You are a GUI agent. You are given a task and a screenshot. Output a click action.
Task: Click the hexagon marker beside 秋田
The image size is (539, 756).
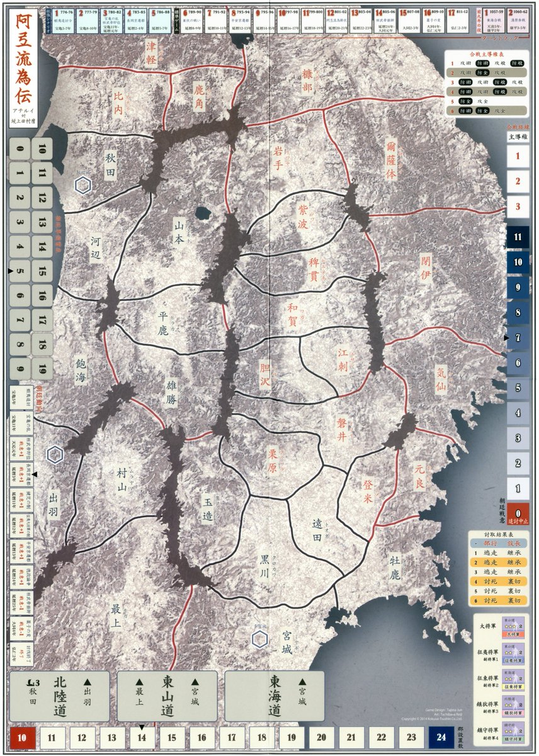tap(83, 185)
